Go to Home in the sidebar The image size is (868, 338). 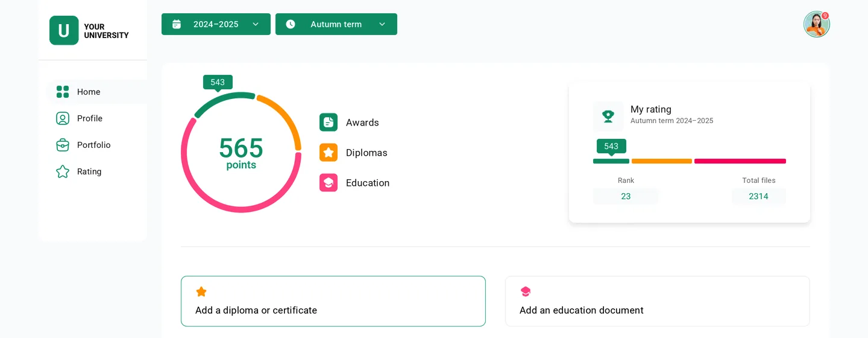[x=96, y=92]
